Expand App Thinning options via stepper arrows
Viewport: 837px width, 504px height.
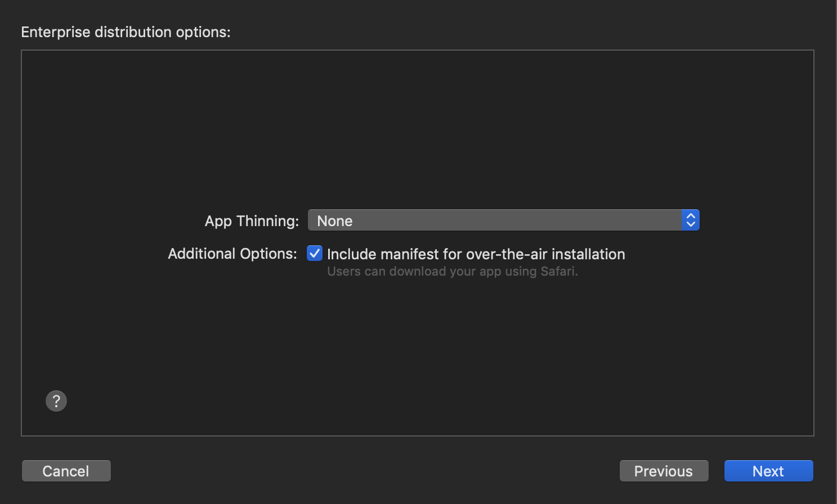point(691,220)
